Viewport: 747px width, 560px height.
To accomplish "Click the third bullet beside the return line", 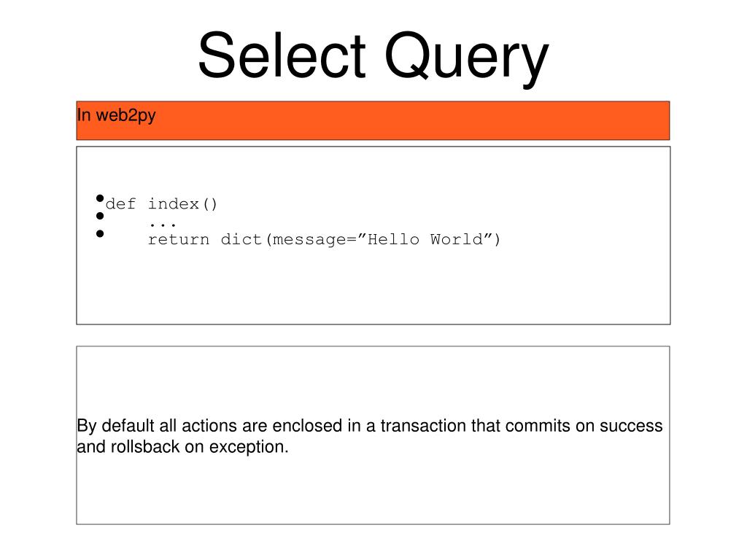I will (x=99, y=233).
